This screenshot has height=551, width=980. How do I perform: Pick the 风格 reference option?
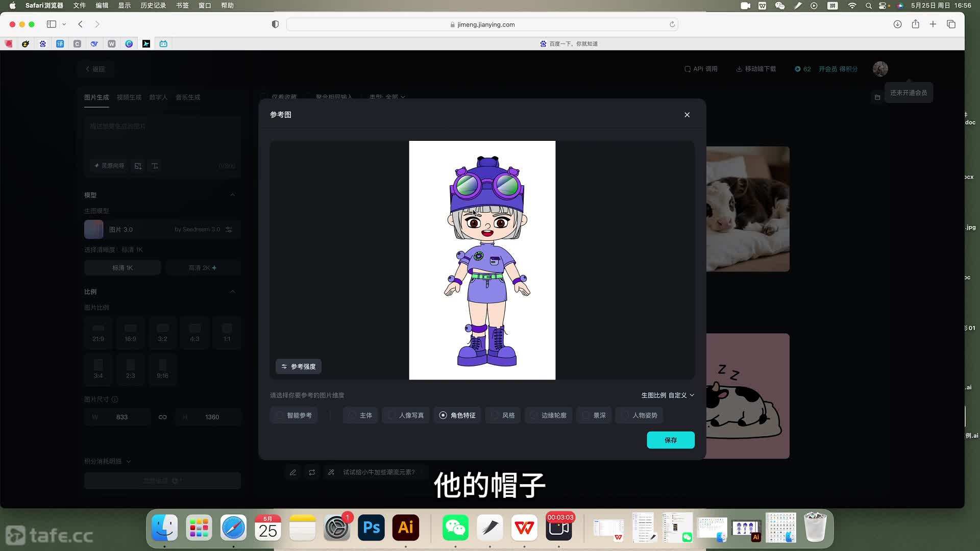click(503, 415)
